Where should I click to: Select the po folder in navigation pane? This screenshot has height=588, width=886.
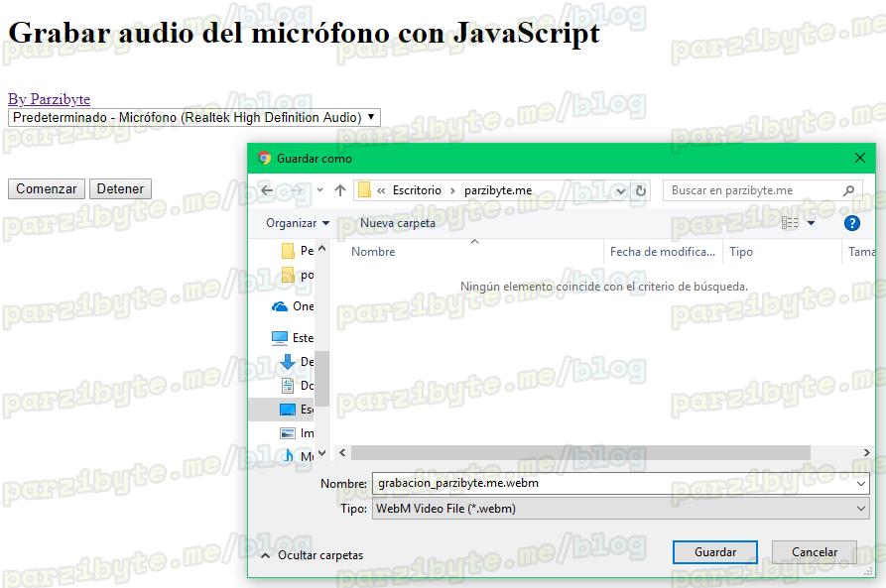[298, 275]
